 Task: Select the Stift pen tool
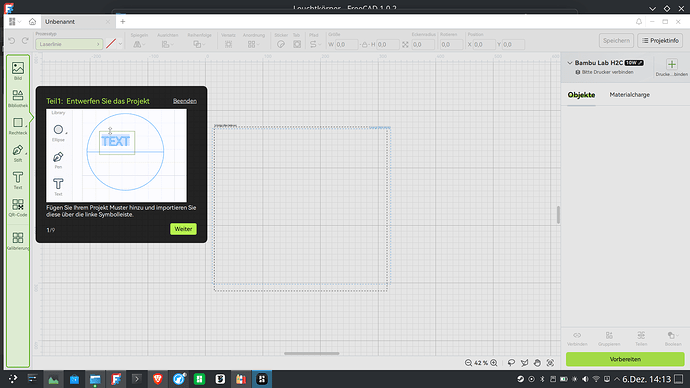click(x=18, y=153)
